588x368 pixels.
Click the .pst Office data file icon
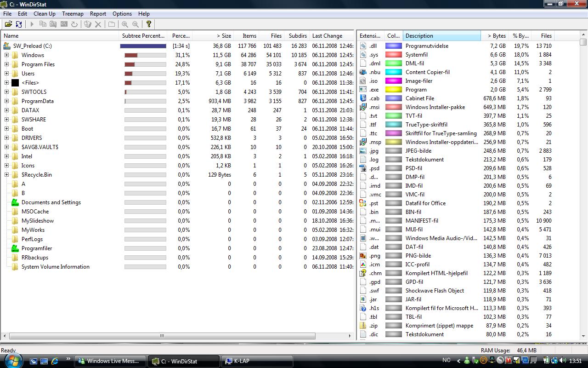coord(363,203)
